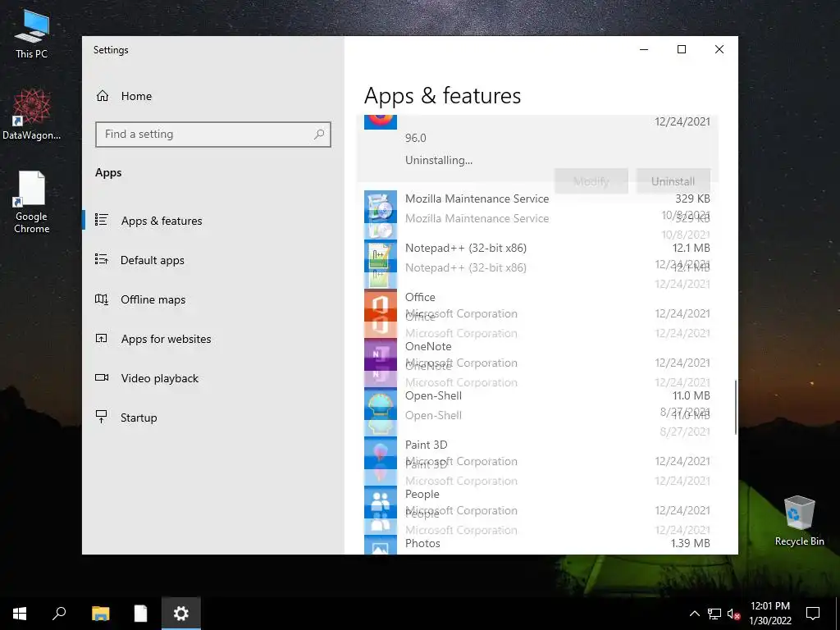
Task: Click the muted volume tray icon
Action: point(734,614)
